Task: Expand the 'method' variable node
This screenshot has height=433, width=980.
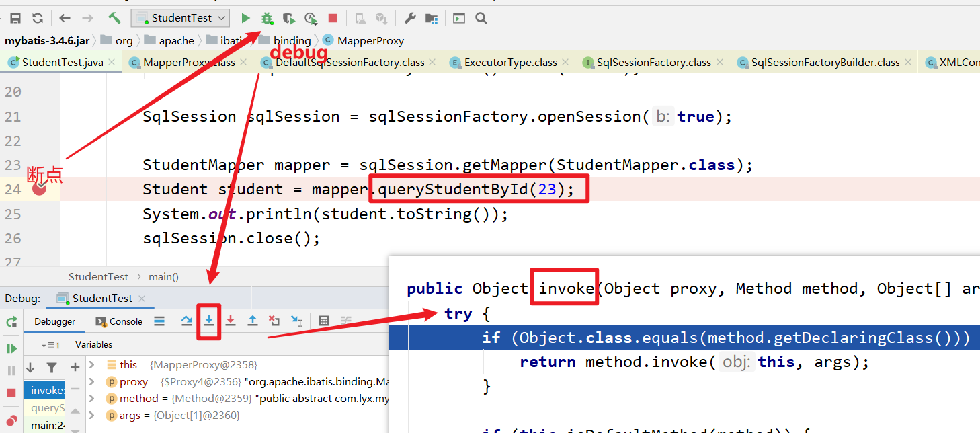Action: pos(92,398)
